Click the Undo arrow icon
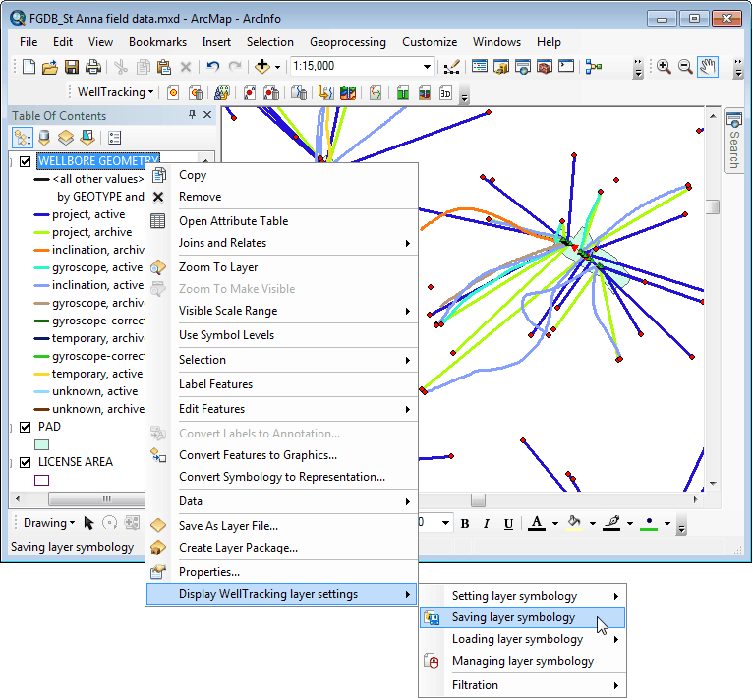 [x=212, y=66]
